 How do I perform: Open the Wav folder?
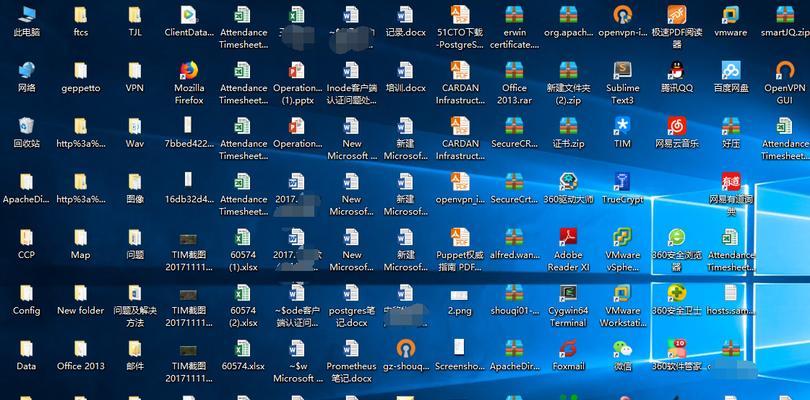(x=135, y=133)
